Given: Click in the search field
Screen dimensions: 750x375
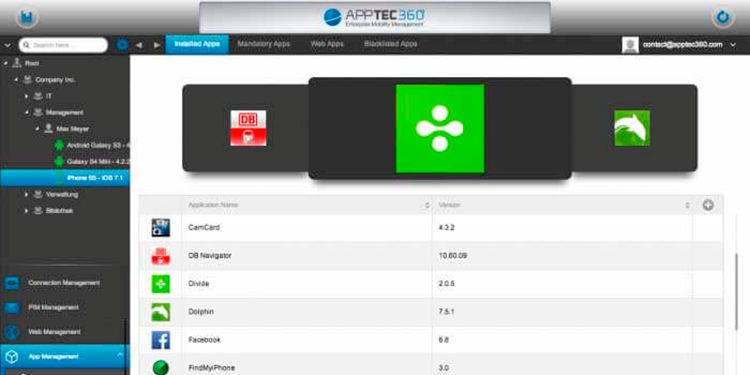Looking at the screenshot, I should click(63, 45).
